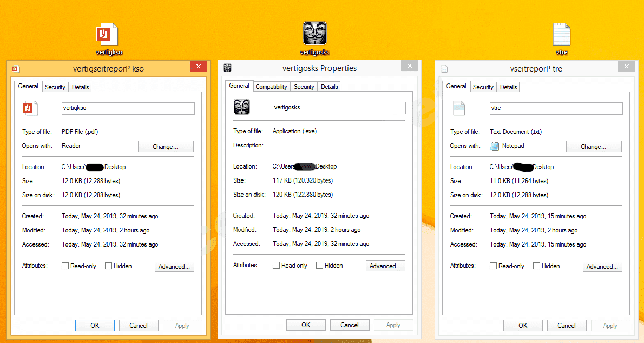Screen dimensions: 644x343
Task: Click Accessed date in vertigkso window
Action: click(x=110, y=244)
